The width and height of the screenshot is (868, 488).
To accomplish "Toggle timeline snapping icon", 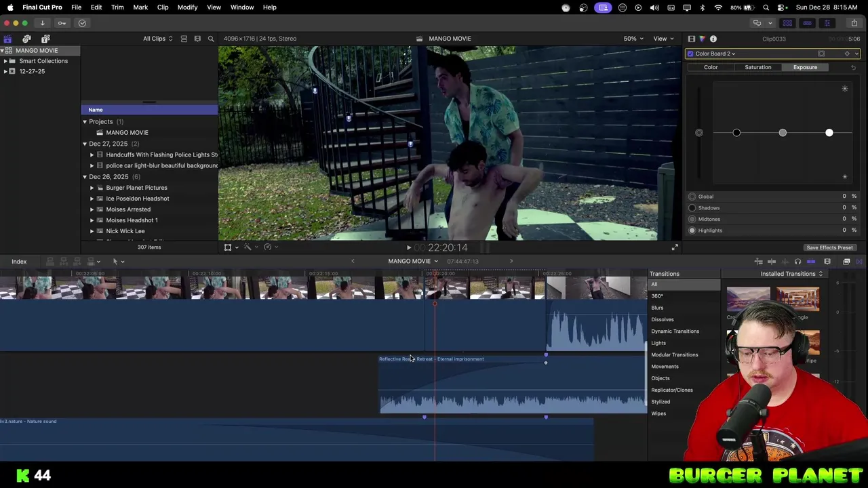I will (811, 262).
